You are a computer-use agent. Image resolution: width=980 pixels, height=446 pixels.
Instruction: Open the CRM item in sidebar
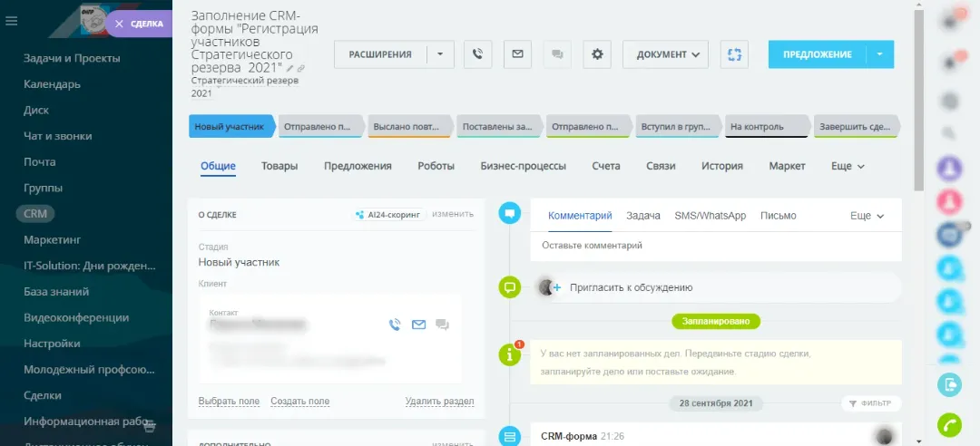35,214
